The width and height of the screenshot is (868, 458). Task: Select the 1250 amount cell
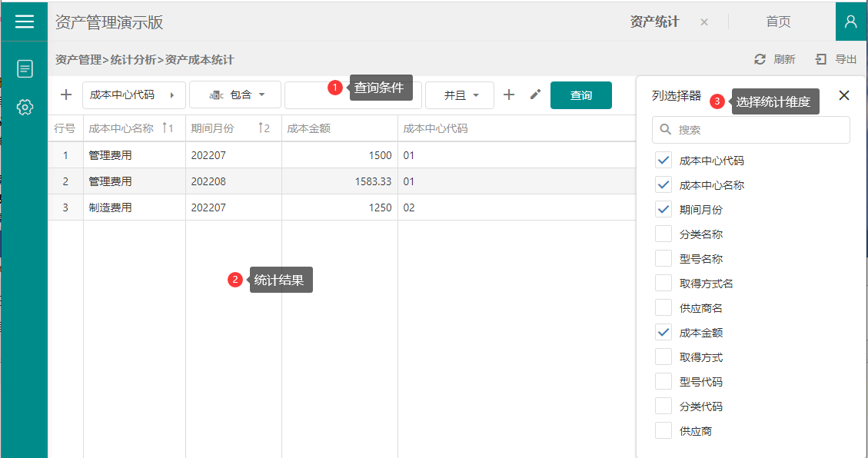tap(339, 207)
